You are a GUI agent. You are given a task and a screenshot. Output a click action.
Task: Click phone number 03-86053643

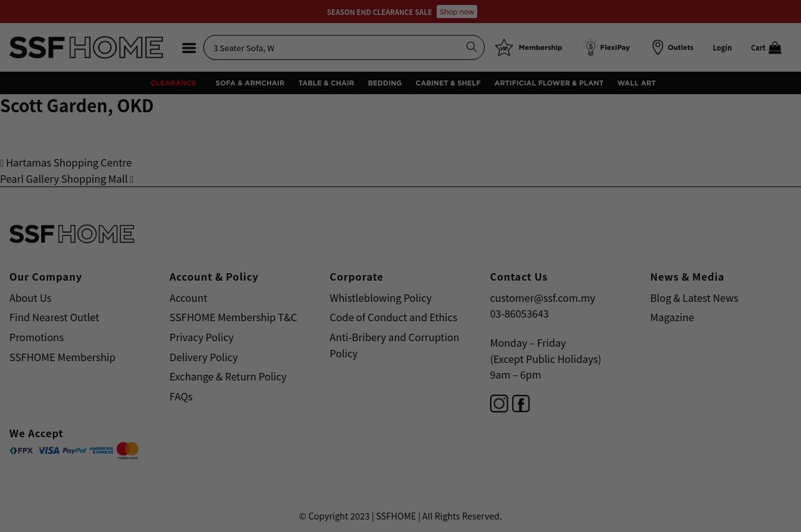tap(519, 314)
